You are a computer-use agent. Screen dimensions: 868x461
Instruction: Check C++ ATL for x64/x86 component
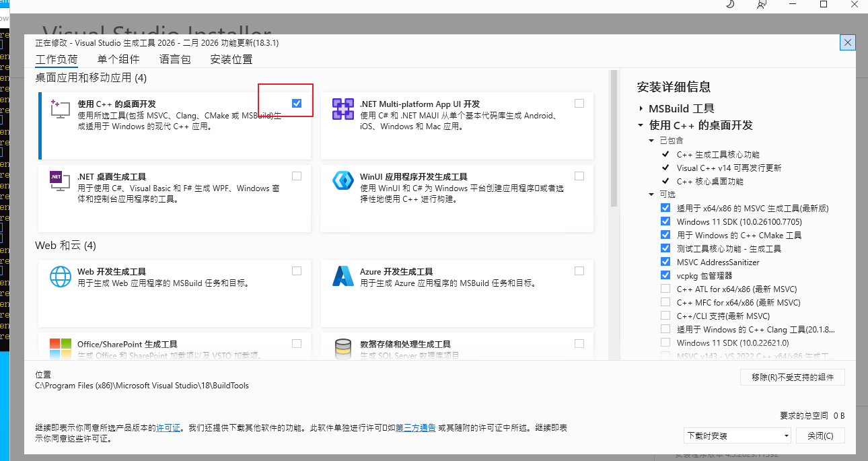[665, 289]
